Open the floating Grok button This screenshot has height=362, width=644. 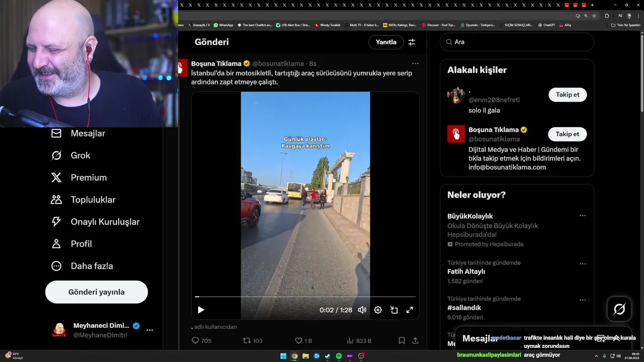click(619, 309)
